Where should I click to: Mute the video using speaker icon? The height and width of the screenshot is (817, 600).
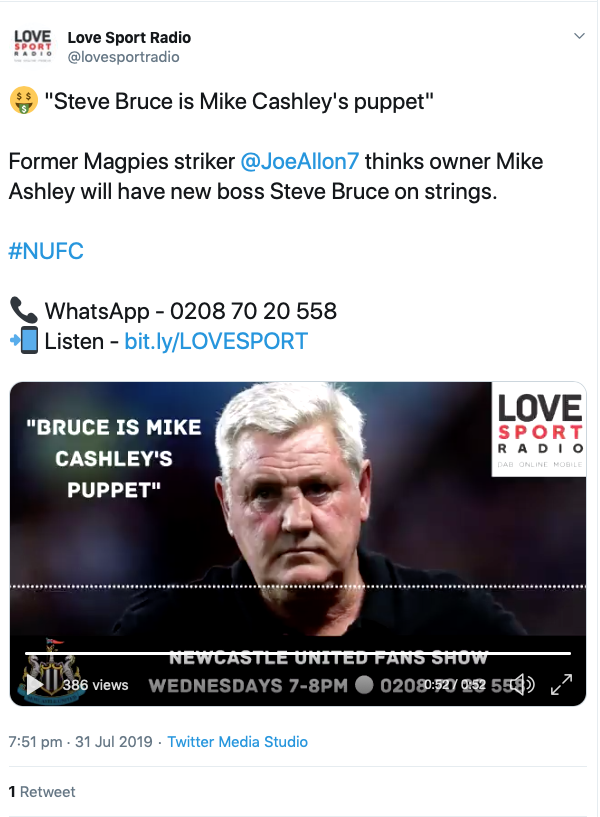point(522,684)
